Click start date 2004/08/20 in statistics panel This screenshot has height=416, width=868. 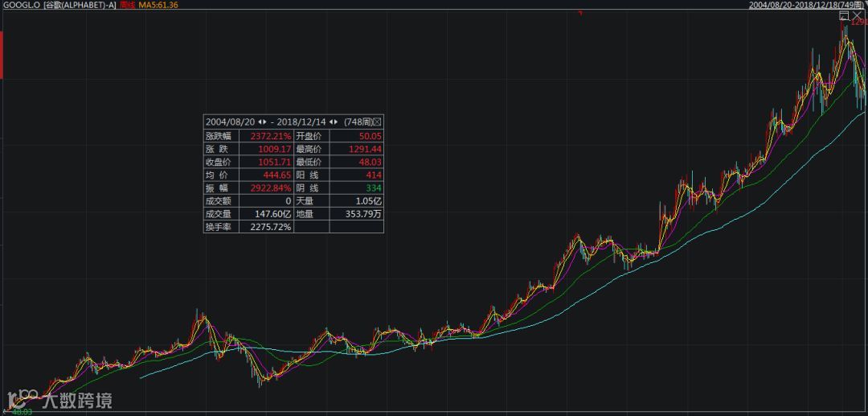[231, 122]
